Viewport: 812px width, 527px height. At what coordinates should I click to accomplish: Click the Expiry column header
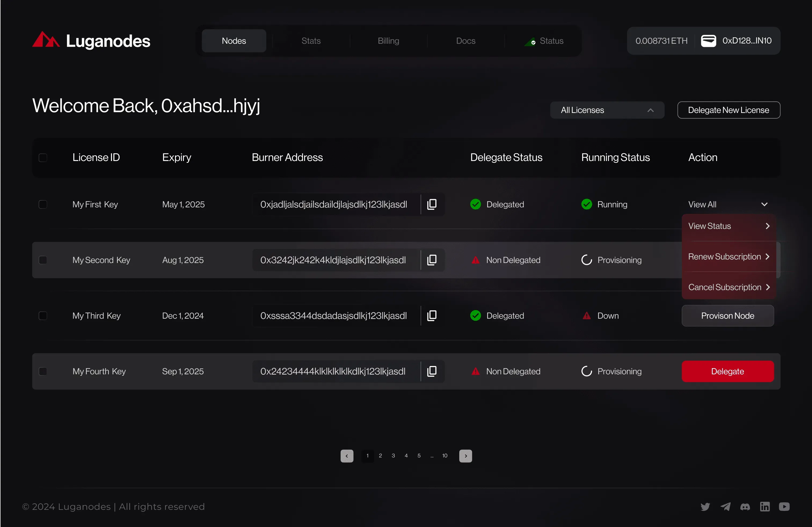click(177, 157)
